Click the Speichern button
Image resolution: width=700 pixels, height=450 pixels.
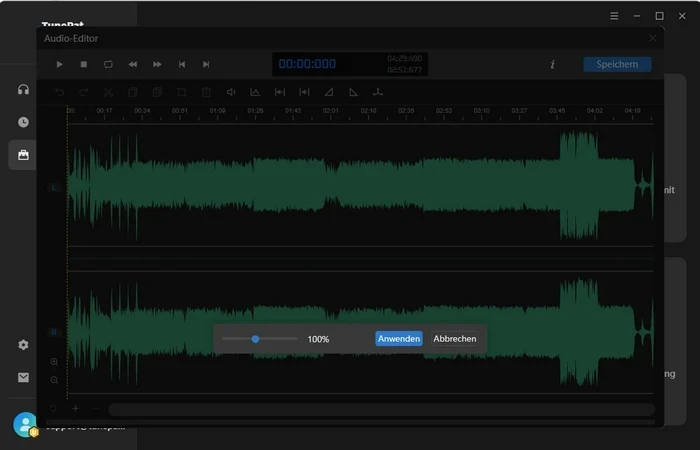coord(617,64)
